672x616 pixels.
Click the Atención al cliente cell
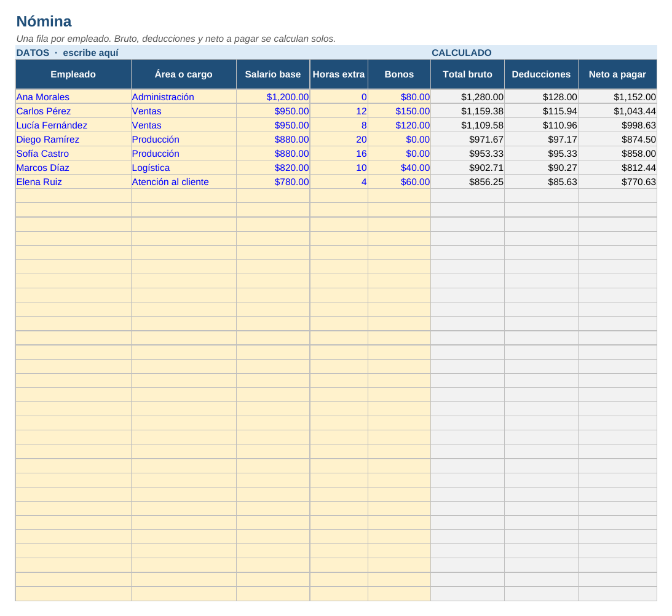(x=183, y=182)
